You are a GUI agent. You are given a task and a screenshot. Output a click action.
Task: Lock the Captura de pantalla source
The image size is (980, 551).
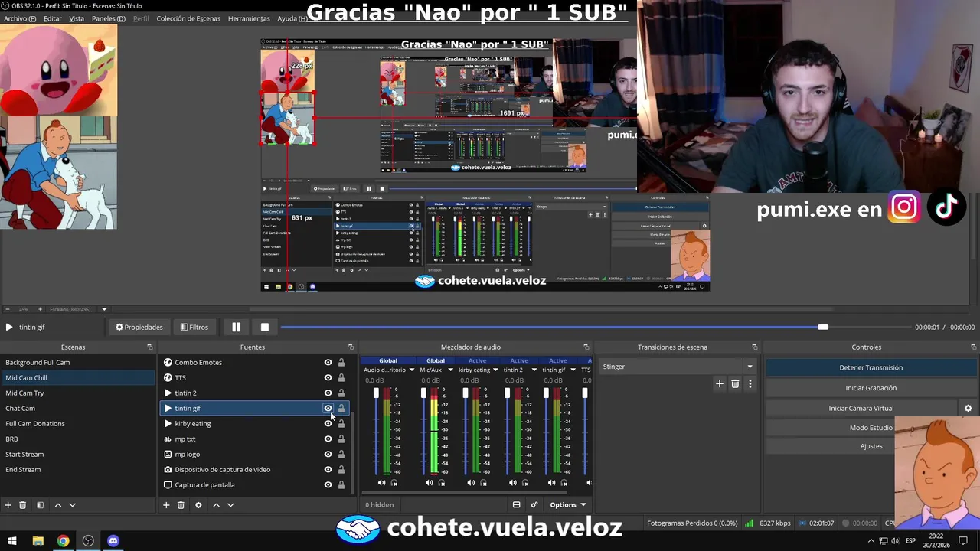(341, 485)
